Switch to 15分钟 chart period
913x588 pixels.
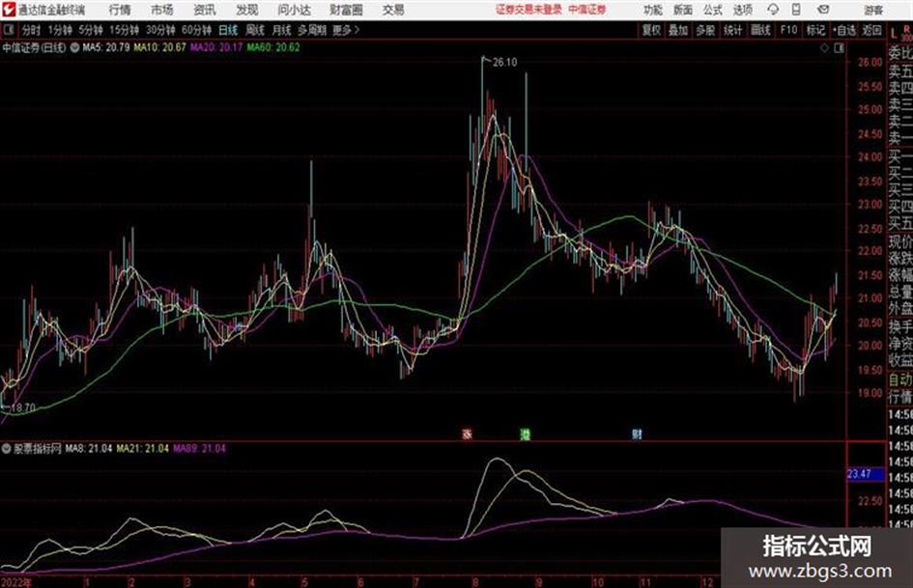[x=125, y=30]
